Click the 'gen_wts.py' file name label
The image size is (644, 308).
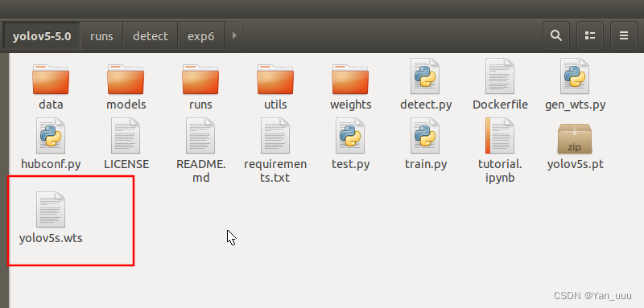pyautogui.click(x=575, y=105)
